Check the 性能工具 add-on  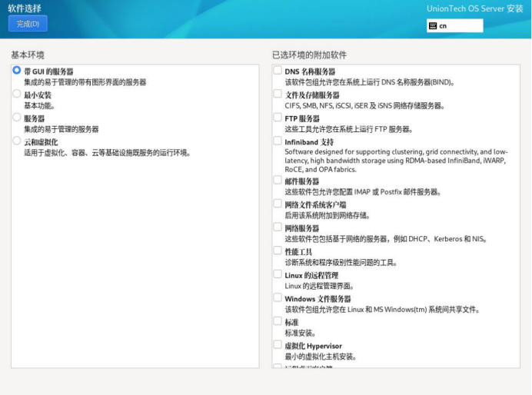tap(278, 251)
